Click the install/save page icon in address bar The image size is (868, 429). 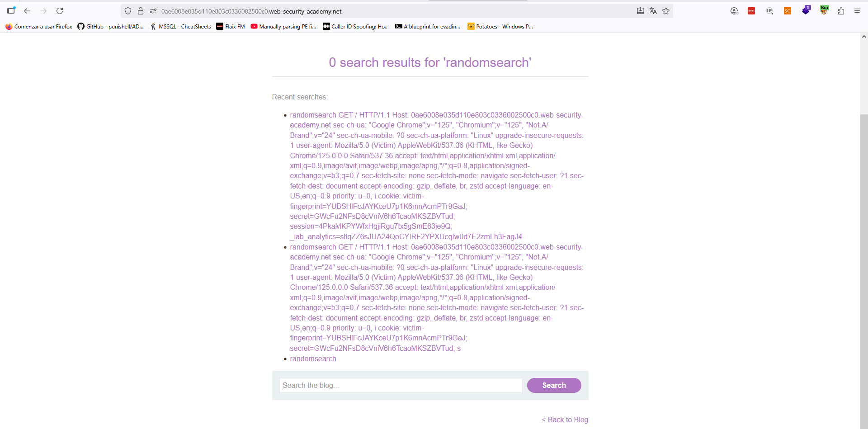tap(640, 11)
